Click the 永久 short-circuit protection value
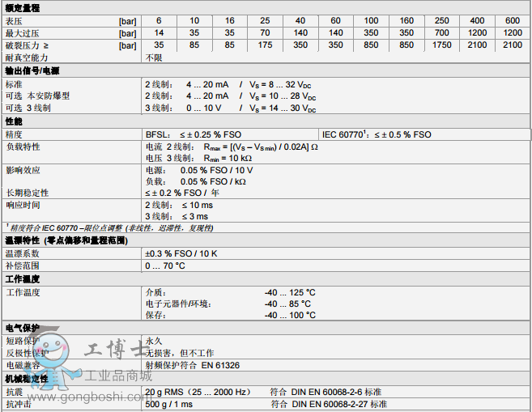The width and height of the screenshot is (532, 412). point(154,341)
